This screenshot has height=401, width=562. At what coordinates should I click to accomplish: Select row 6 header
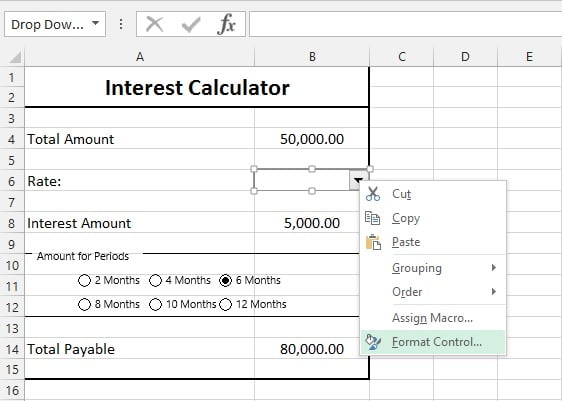pos(12,181)
